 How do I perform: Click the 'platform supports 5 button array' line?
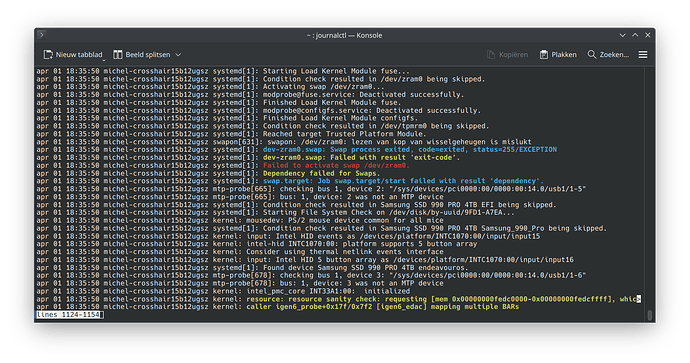257,244
